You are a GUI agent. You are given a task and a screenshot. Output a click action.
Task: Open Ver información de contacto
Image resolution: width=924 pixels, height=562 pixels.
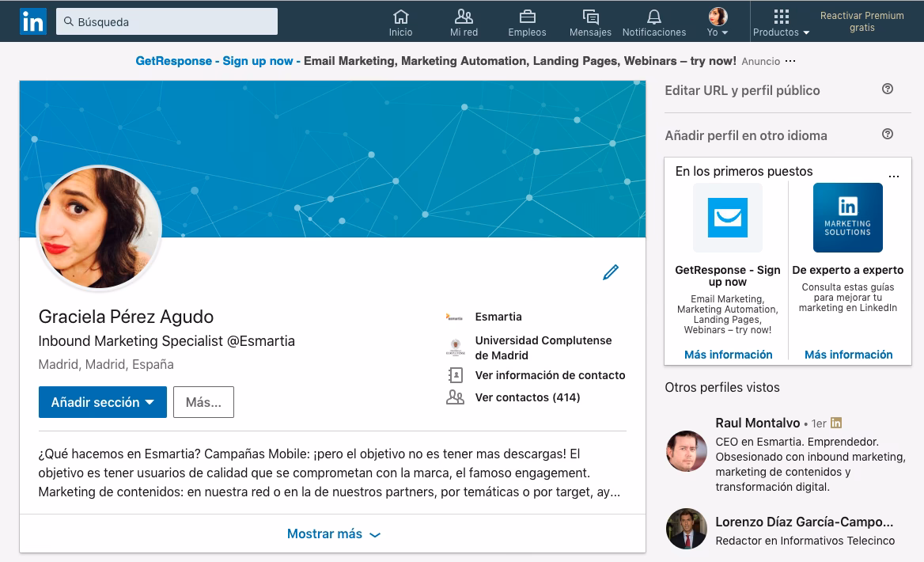550,375
